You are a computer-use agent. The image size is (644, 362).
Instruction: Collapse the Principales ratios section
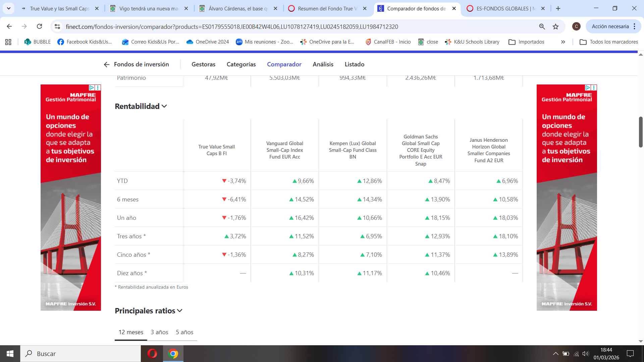point(180,311)
